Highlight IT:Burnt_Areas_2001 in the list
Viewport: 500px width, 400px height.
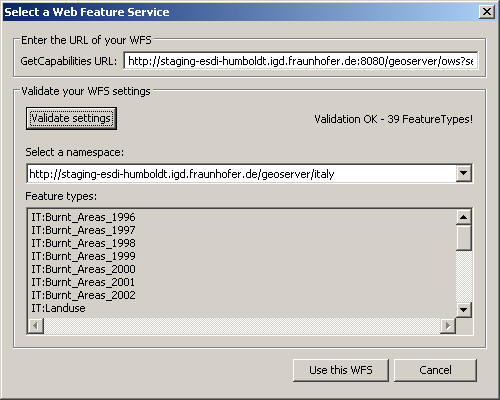(83, 282)
